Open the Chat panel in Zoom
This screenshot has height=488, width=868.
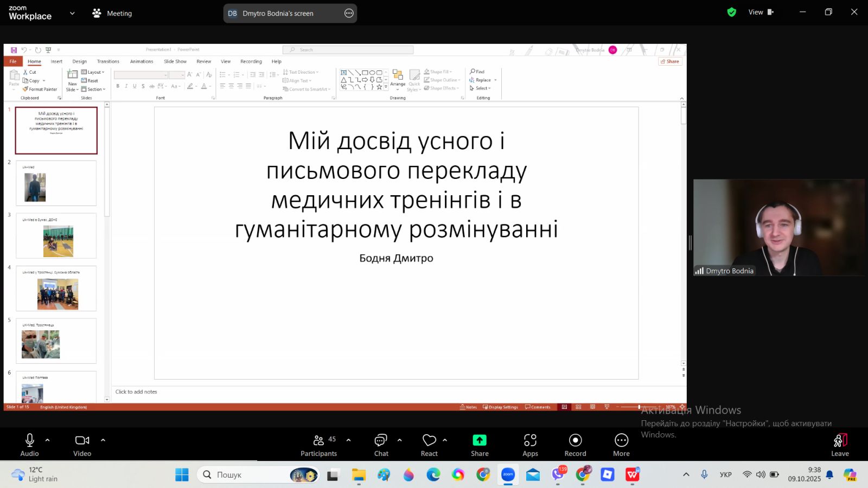381,444
